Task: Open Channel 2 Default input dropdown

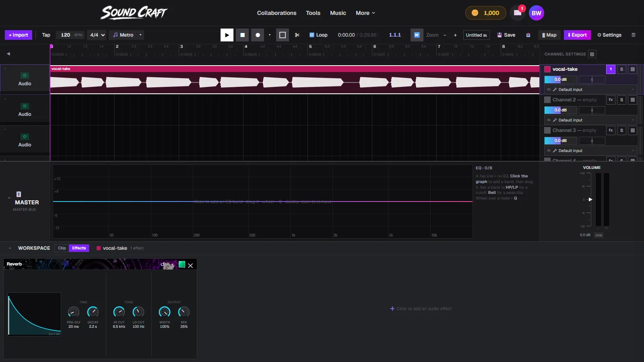Action: pyautogui.click(x=590, y=120)
